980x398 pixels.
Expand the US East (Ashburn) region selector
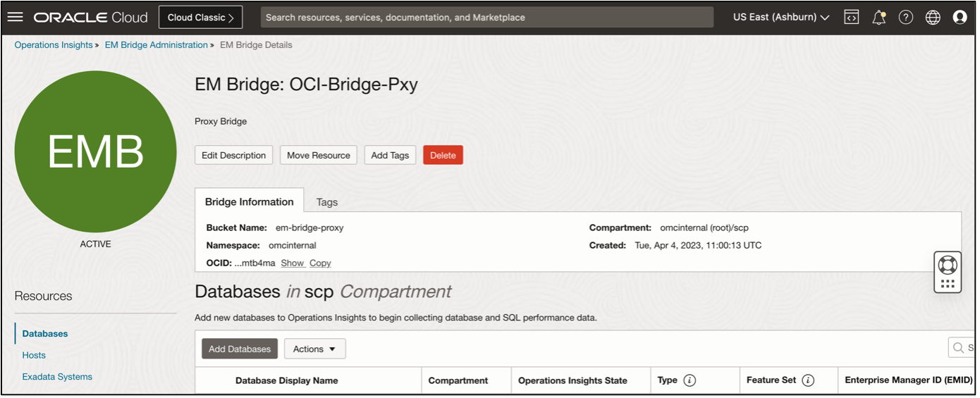click(x=781, y=17)
